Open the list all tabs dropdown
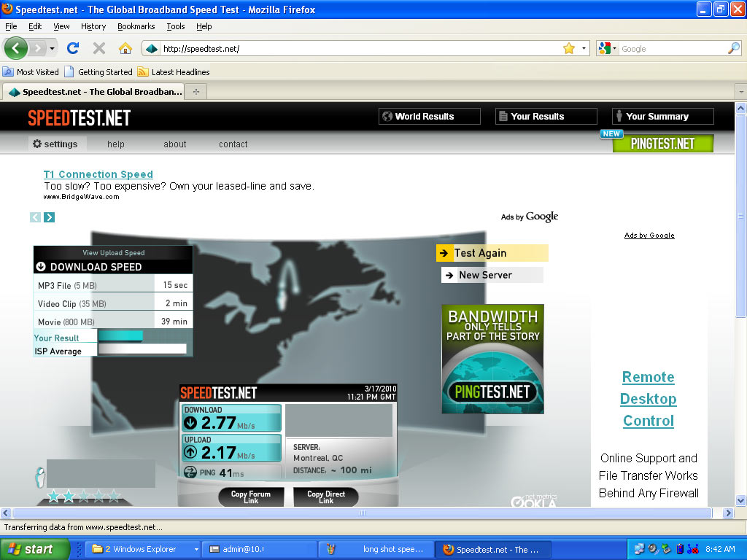This screenshot has height=560, width=747. [741, 91]
